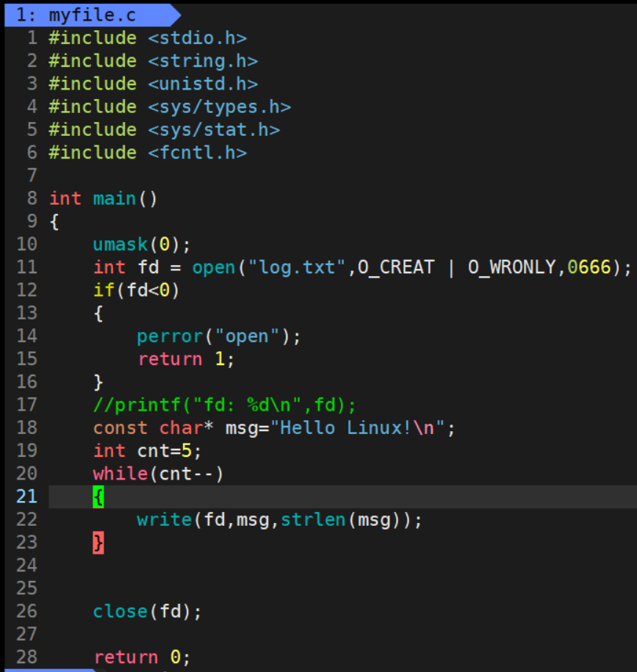Click 'int cnt=5;' declaration
This screenshot has width=637, height=672.
point(148,451)
